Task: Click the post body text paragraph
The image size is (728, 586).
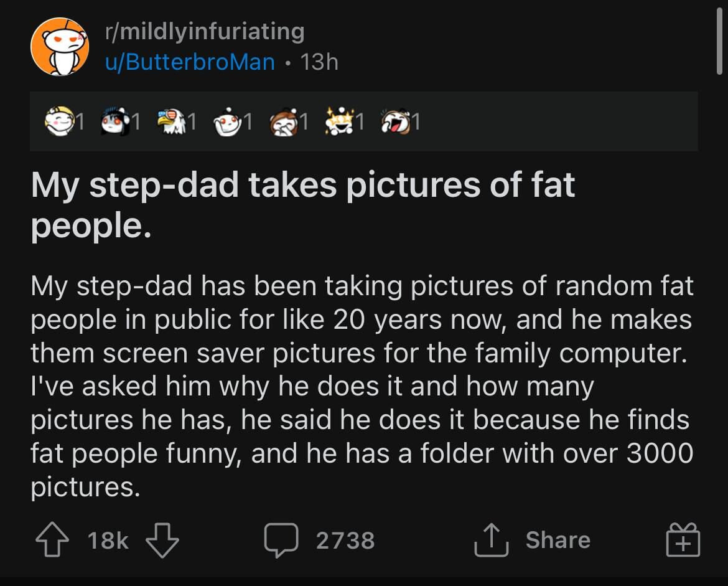Action: [361, 386]
